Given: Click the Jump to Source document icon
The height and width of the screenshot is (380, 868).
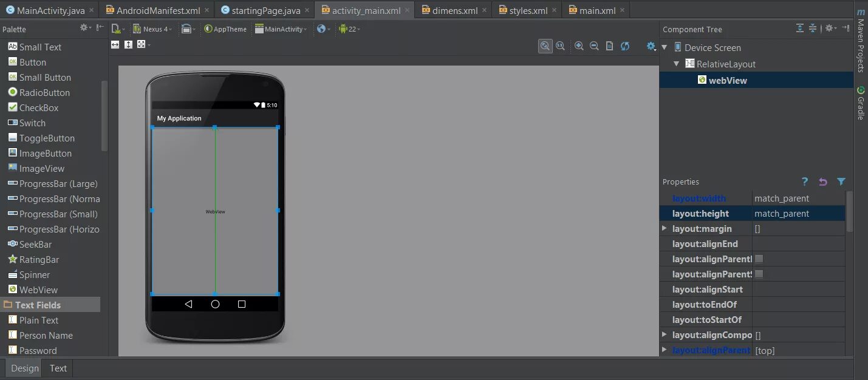Looking at the screenshot, I should coord(609,46).
